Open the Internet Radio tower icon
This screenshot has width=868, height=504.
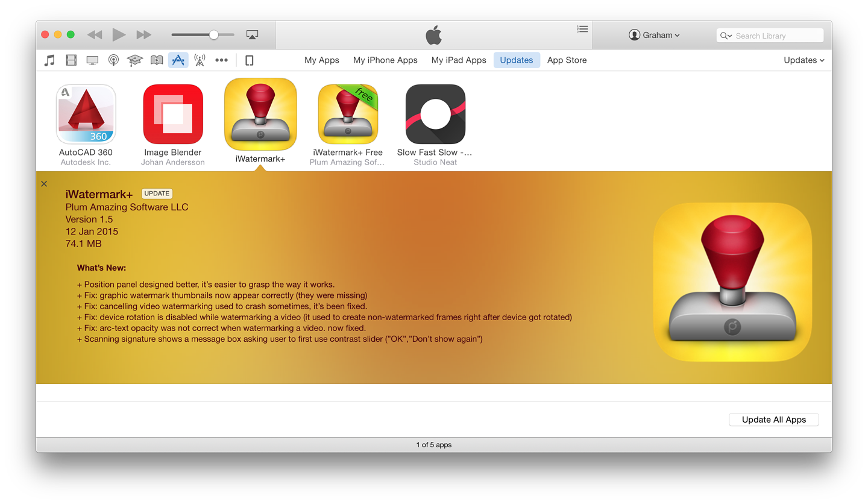(200, 60)
